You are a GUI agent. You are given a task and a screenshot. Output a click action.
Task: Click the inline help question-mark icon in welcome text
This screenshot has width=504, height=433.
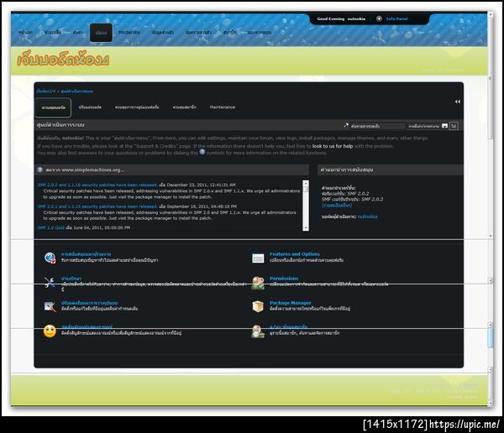202,152
